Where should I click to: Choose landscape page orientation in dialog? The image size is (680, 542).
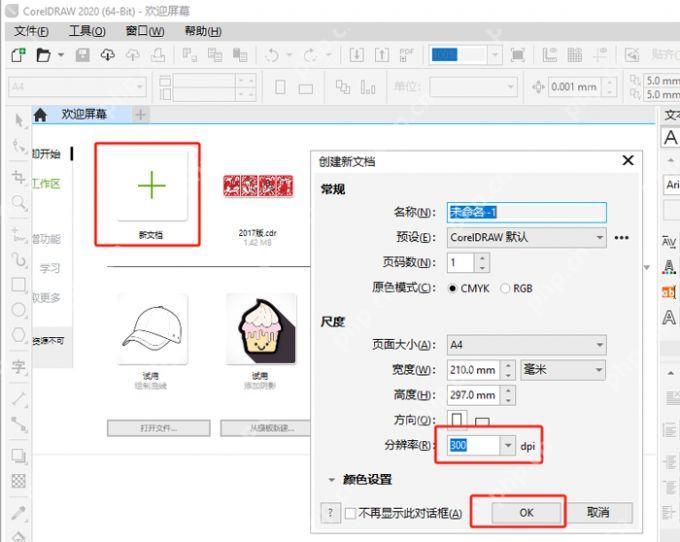(x=482, y=422)
